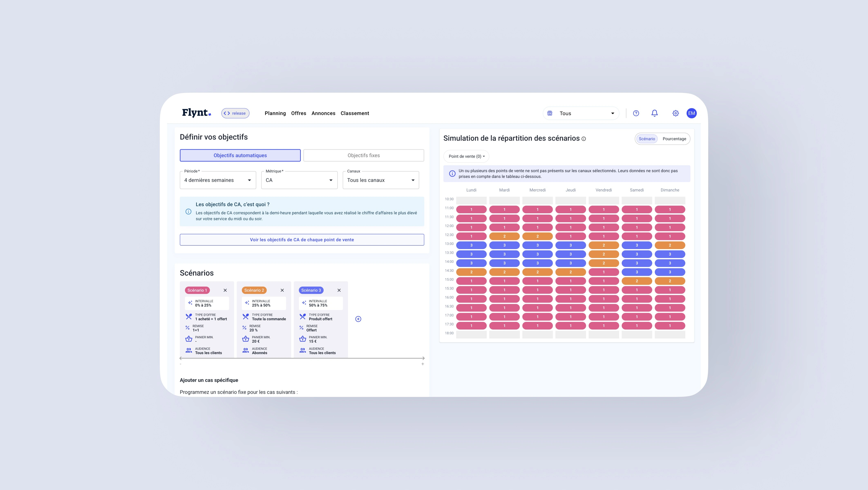Screen dimensions: 868x490
Task: Remove Scénario 1 with its X icon
Action: 225,290
